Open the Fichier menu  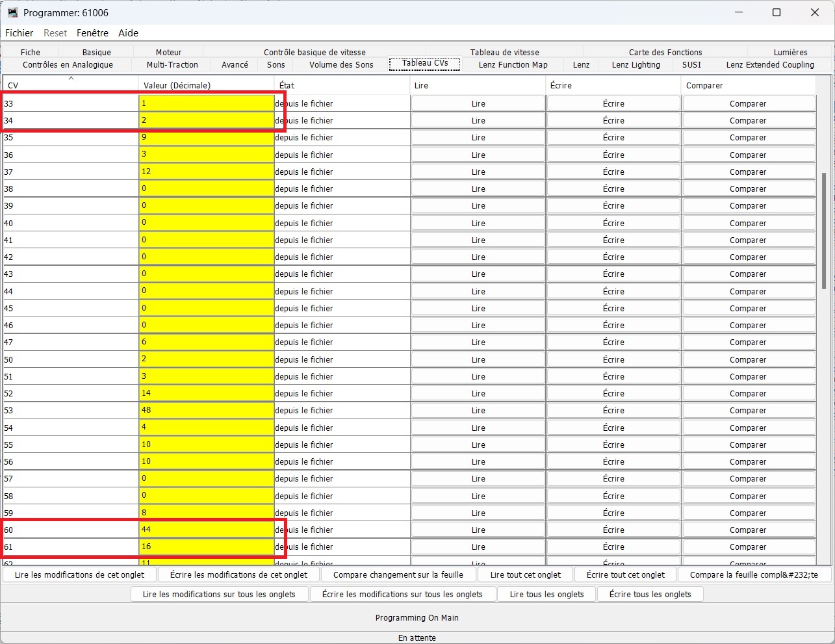point(19,33)
